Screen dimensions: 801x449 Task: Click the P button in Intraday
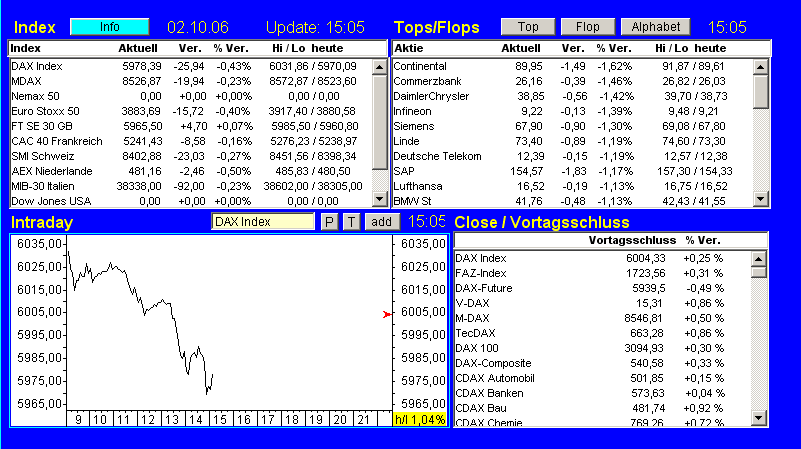(329, 222)
